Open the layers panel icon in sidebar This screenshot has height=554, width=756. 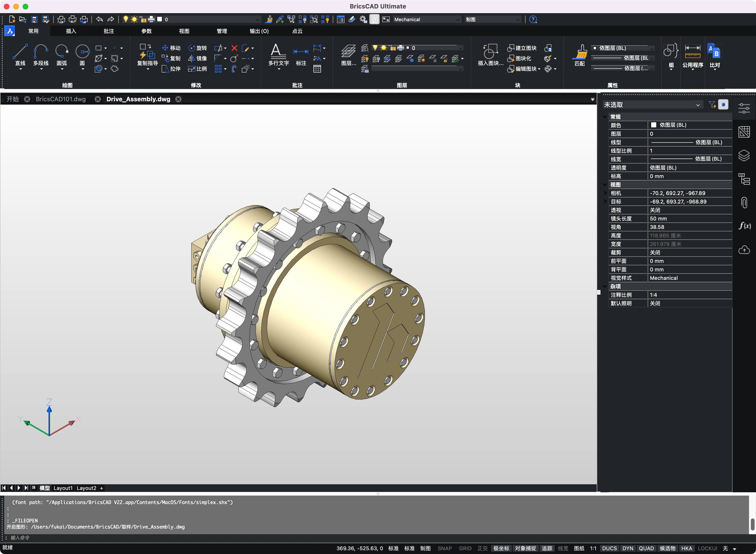pos(744,155)
